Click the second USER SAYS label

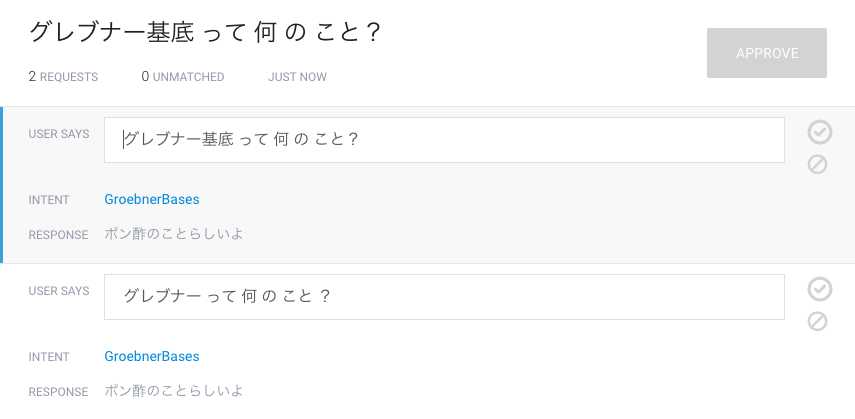59,291
